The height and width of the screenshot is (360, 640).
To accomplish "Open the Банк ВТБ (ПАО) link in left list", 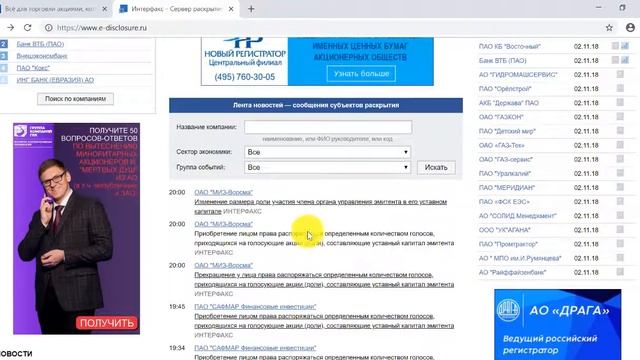I will [x=40, y=44].
